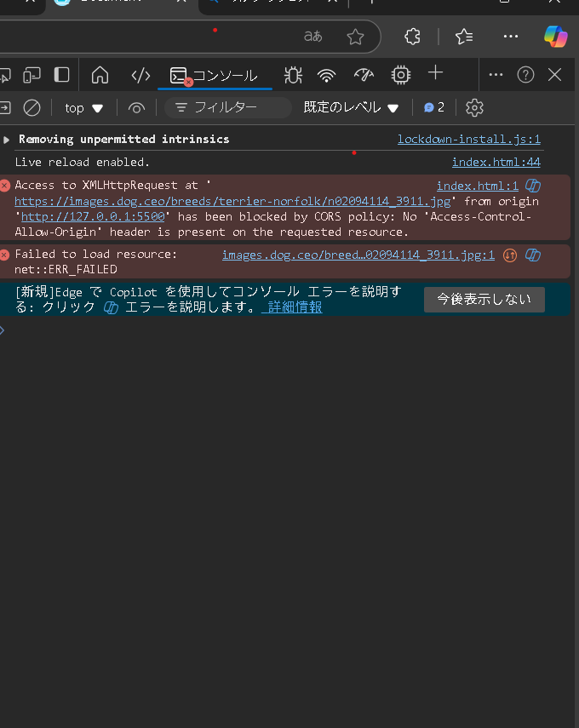Open the top context dropdown
The image size is (579, 728).
[x=83, y=108]
